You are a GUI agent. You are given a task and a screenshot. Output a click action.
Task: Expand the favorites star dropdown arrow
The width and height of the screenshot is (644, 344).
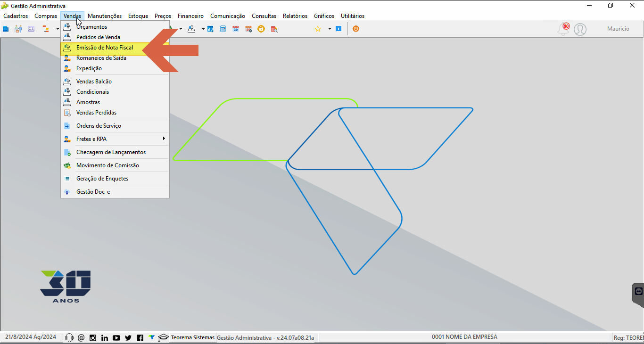point(330,29)
